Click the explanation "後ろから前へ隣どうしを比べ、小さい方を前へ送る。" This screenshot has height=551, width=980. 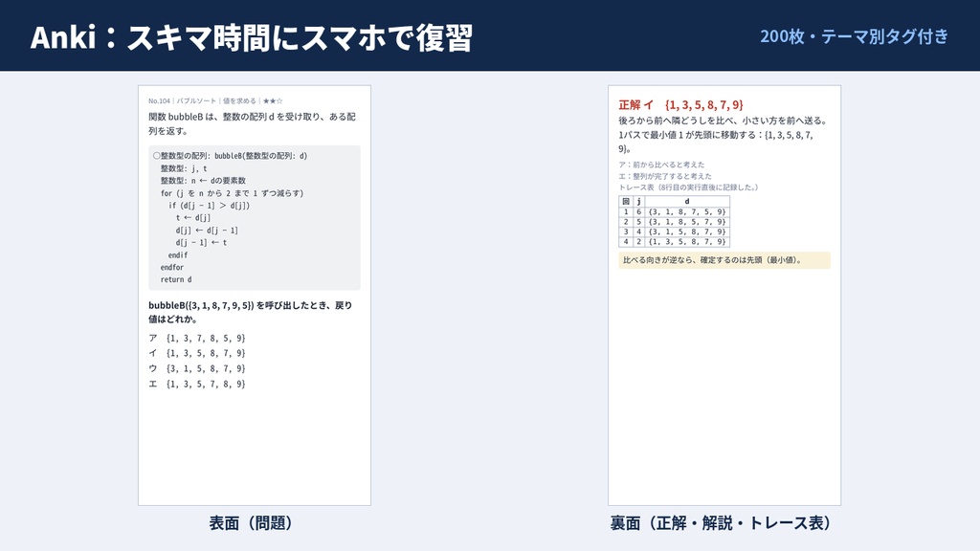[x=724, y=121]
